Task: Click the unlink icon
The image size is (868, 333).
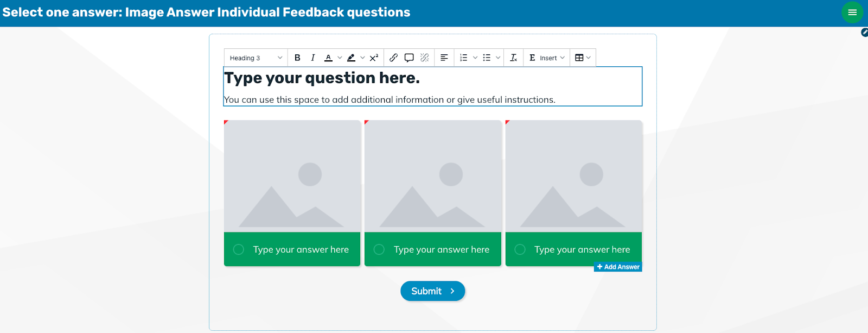Action: 425,58
